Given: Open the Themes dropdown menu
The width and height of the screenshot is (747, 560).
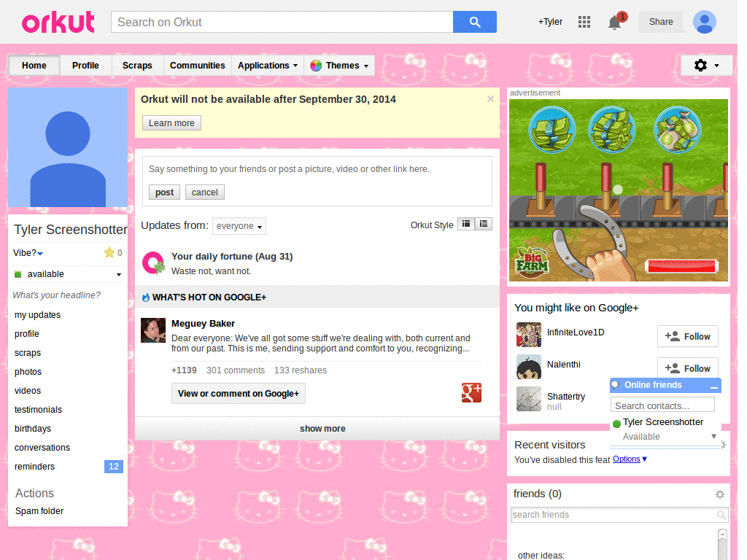Looking at the screenshot, I should (339, 66).
